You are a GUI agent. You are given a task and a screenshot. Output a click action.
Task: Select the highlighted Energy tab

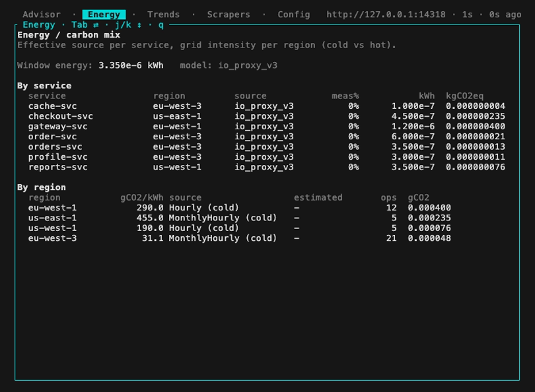[104, 15]
